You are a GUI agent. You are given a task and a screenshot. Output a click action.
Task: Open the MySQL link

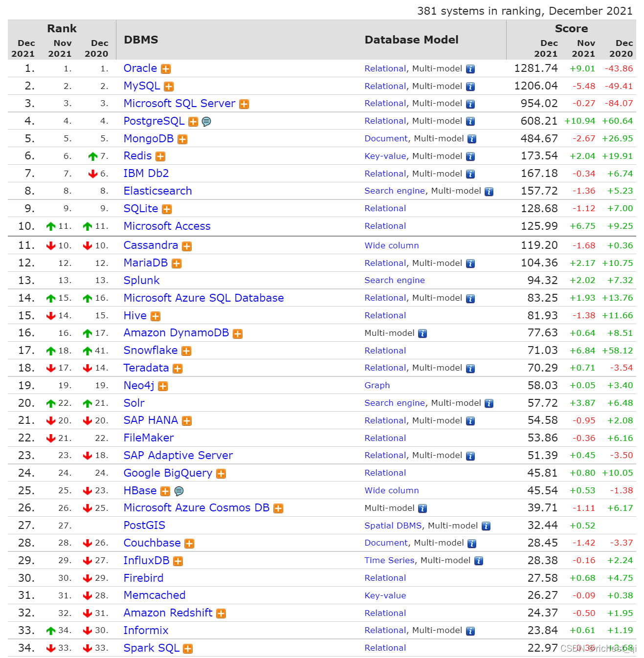[x=142, y=86]
